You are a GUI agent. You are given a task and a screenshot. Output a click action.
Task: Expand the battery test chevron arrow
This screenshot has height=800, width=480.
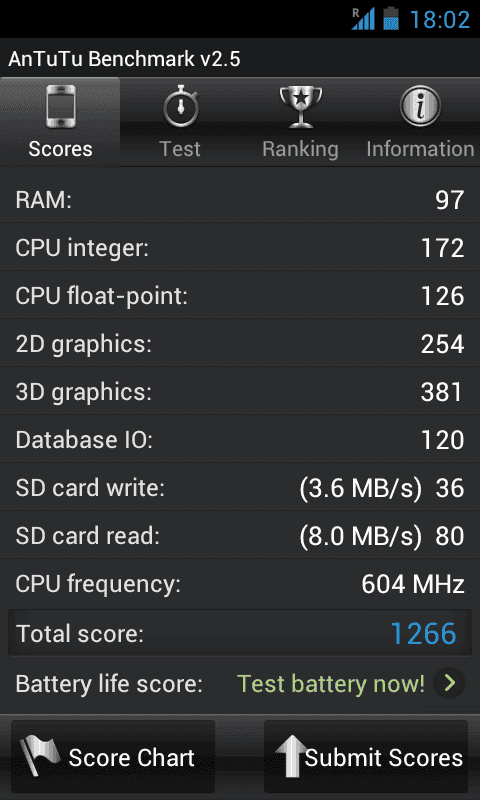point(449,683)
